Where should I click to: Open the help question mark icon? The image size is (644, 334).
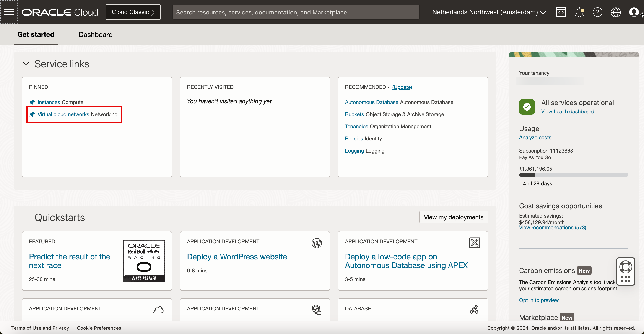tap(597, 12)
